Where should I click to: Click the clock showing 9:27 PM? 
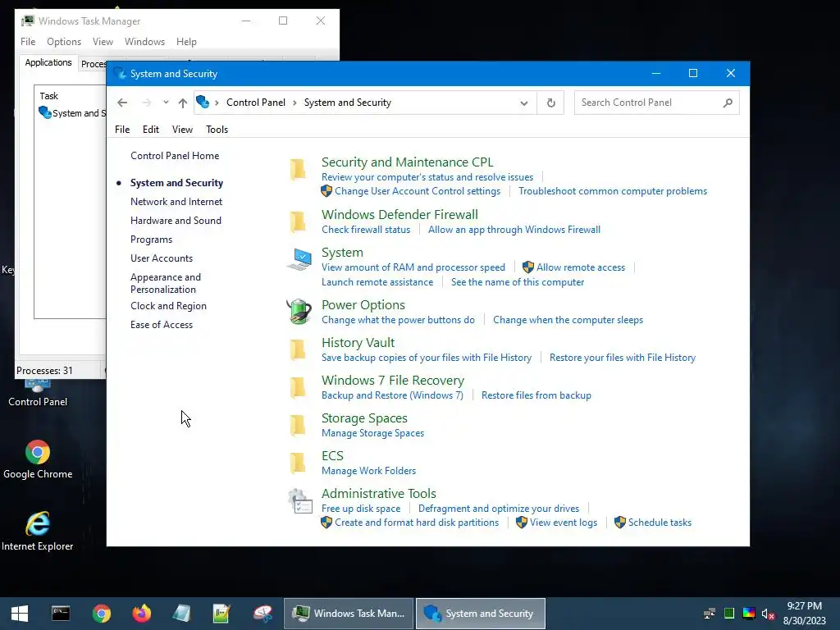point(804,606)
